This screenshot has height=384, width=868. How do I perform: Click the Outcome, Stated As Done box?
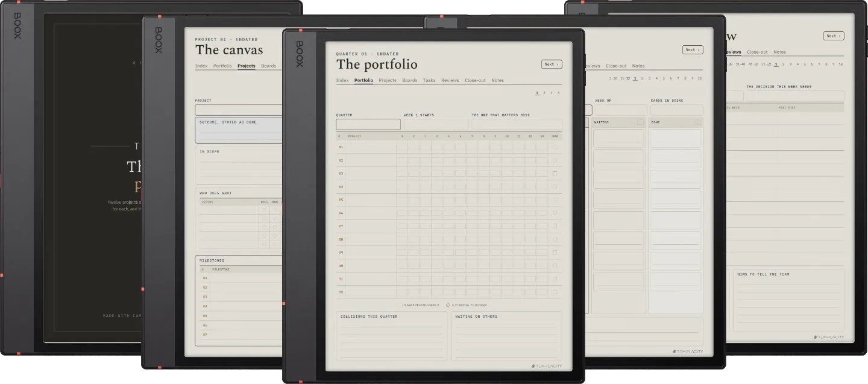[x=239, y=130]
